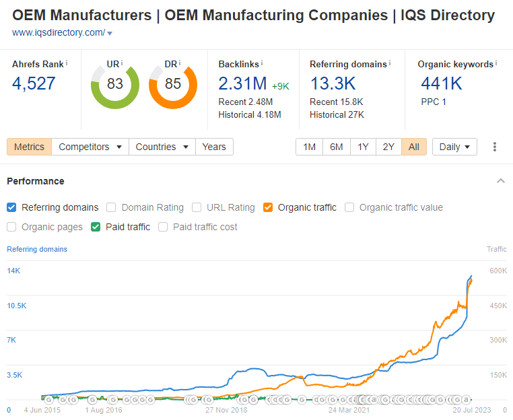Enable the Domain Rating checkbox
Screen dimensions: 513x420
pos(112,207)
